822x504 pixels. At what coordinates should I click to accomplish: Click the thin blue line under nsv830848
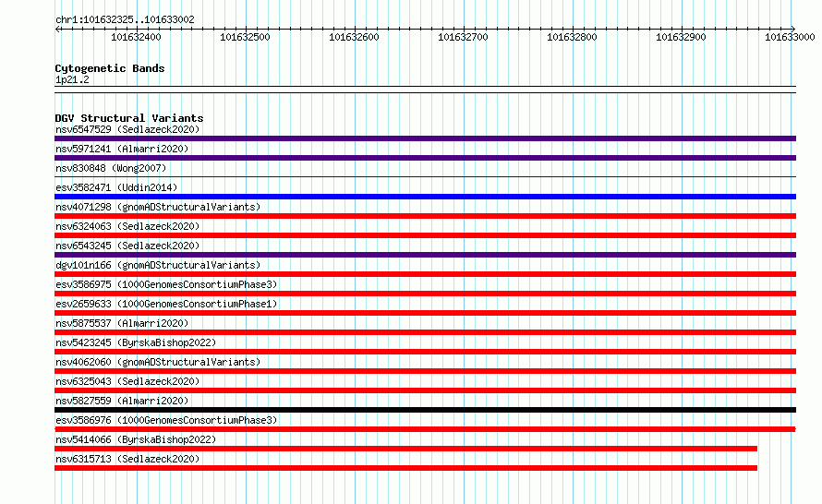pos(425,177)
